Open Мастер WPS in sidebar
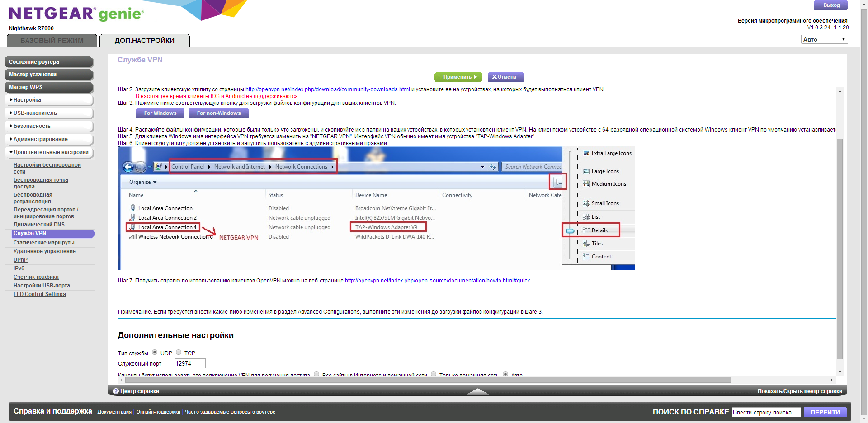This screenshot has width=868, height=423. (x=49, y=87)
